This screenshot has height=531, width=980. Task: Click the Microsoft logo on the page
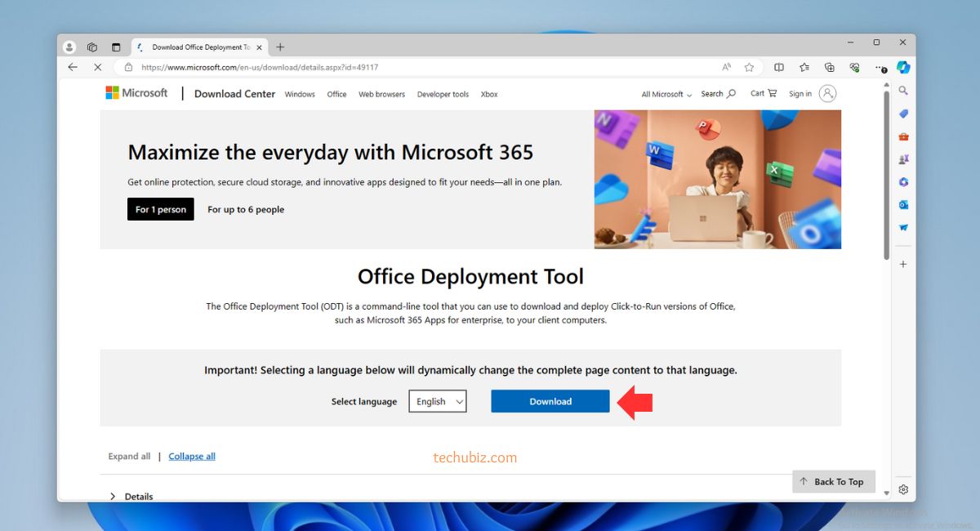click(x=136, y=93)
